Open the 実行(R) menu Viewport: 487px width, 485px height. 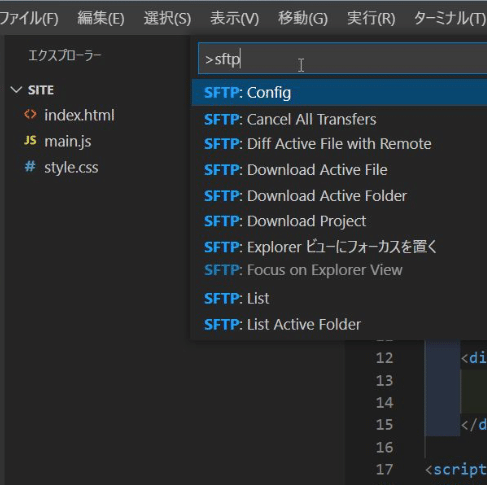click(x=371, y=18)
